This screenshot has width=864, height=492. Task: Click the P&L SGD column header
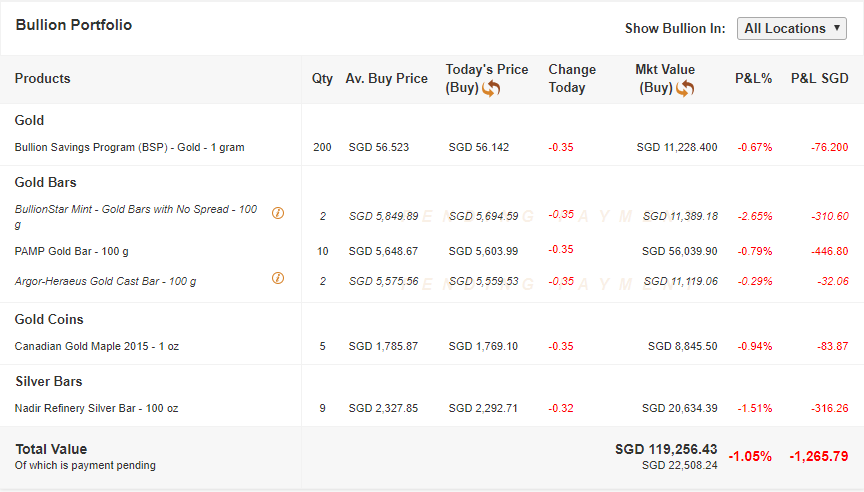pos(819,78)
